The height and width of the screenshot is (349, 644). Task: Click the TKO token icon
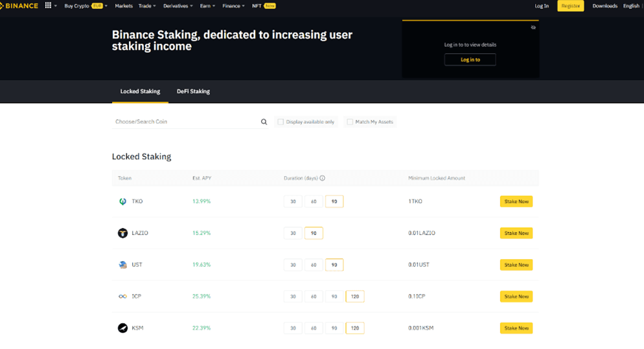(x=122, y=201)
